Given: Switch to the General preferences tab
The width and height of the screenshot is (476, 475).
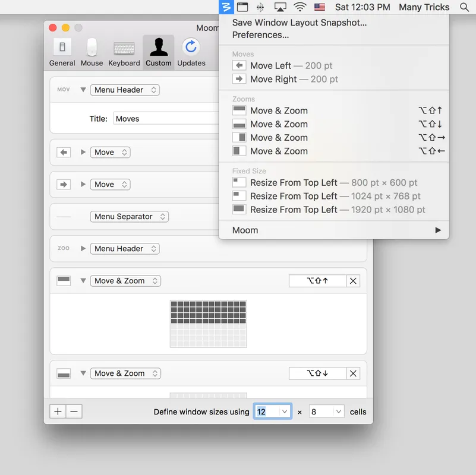Looking at the screenshot, I should click(62, 52).
